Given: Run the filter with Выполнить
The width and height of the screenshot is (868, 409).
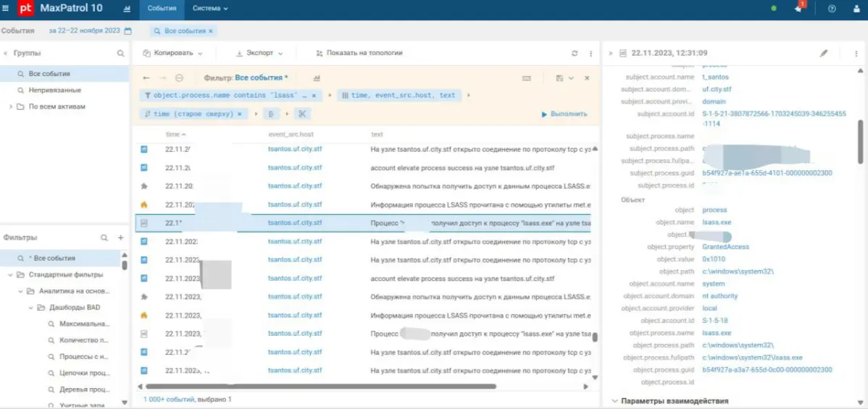Looking at the screenshot, I should pyautogui.click(x=564, y=114).
